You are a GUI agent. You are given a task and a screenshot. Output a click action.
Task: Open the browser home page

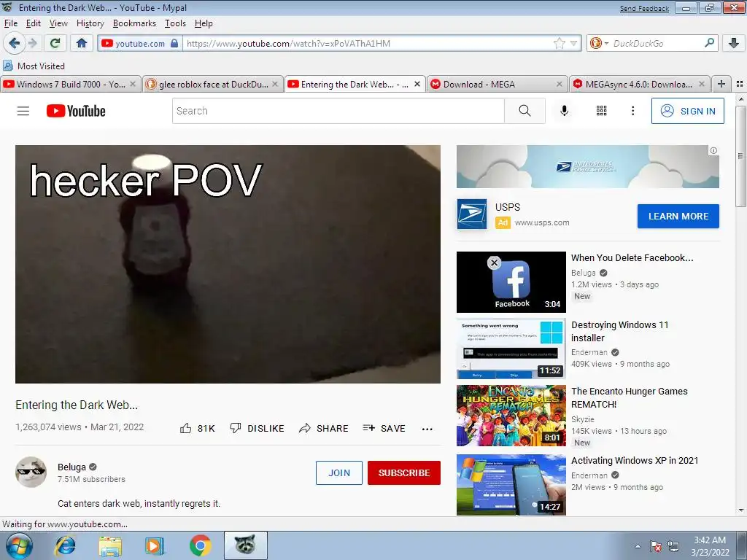82,43
